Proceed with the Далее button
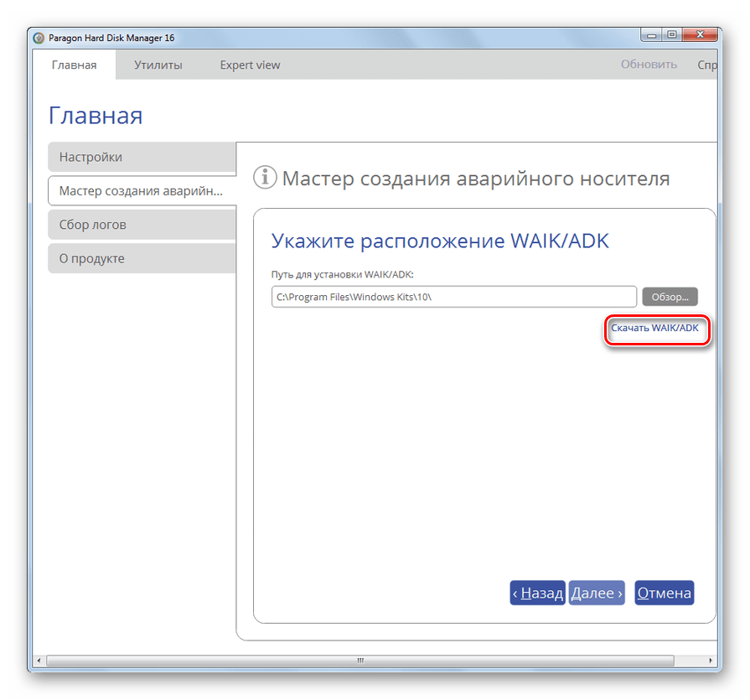Screen dimensions: 750x700 [x=596, y=593]
